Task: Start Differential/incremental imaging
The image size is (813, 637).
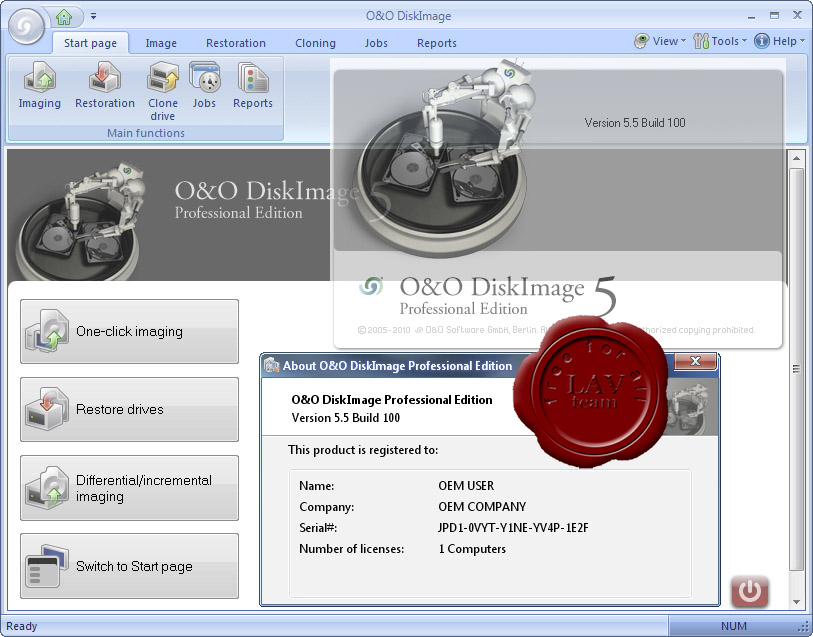Action: click(129, 488)
